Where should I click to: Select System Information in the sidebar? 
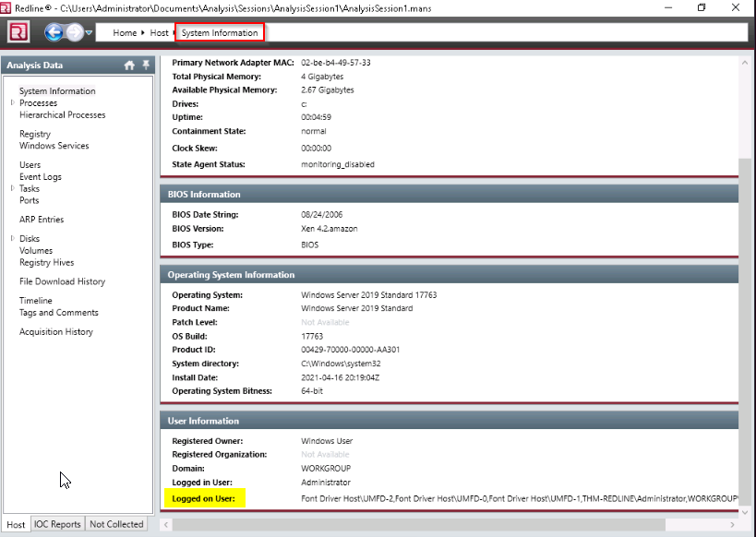coord(57,91)
